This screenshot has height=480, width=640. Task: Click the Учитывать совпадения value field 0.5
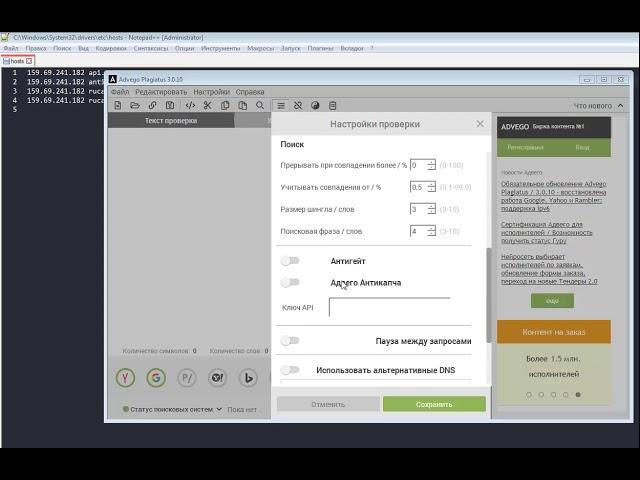click(419, 187)
